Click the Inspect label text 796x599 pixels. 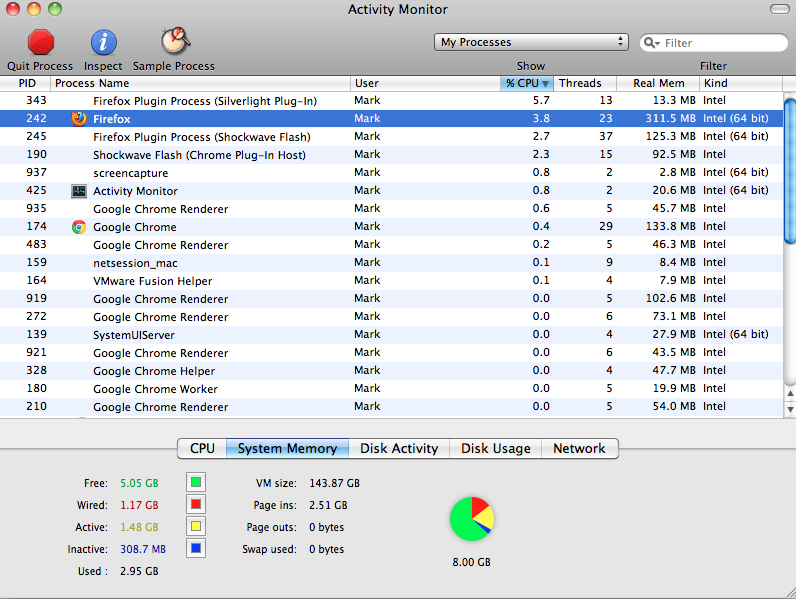pos(103,66)
